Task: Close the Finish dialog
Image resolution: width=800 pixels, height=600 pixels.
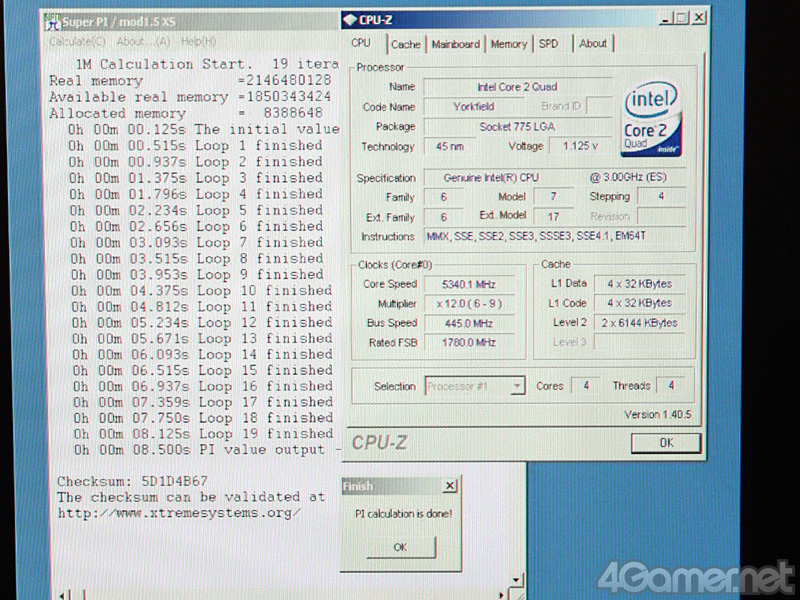Action: click(x=449, y=486)
